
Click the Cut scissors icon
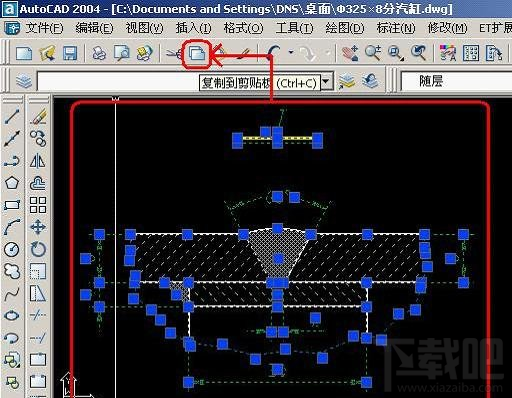[x=174, y=53]
